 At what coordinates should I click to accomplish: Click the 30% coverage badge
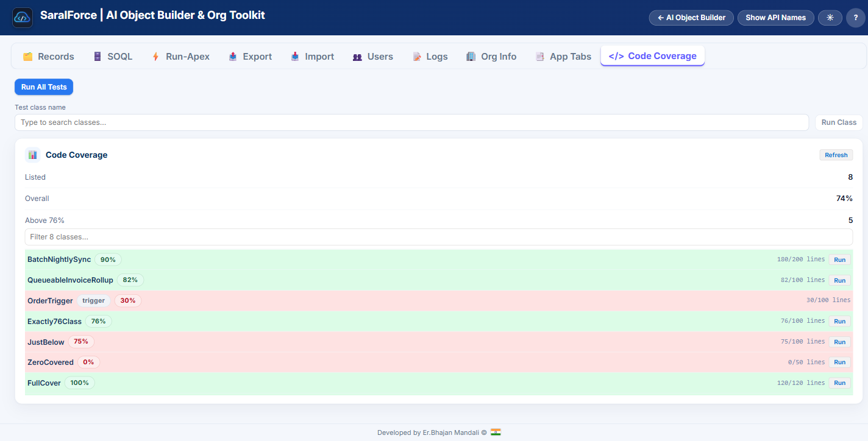(128, 301)
